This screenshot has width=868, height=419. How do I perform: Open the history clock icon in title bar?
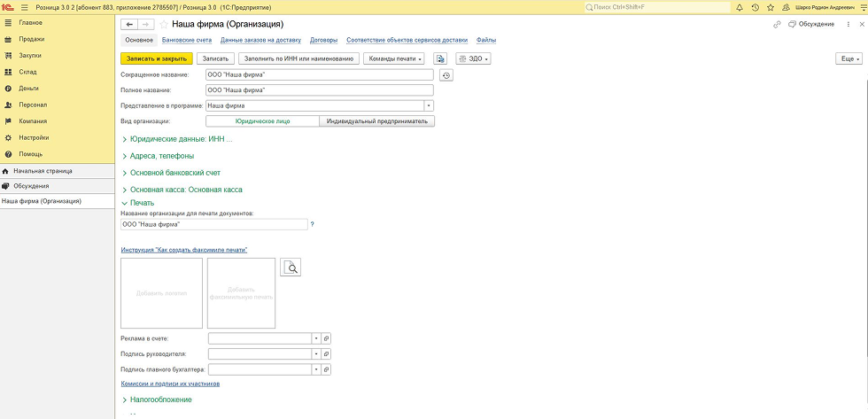coord(755,7)
